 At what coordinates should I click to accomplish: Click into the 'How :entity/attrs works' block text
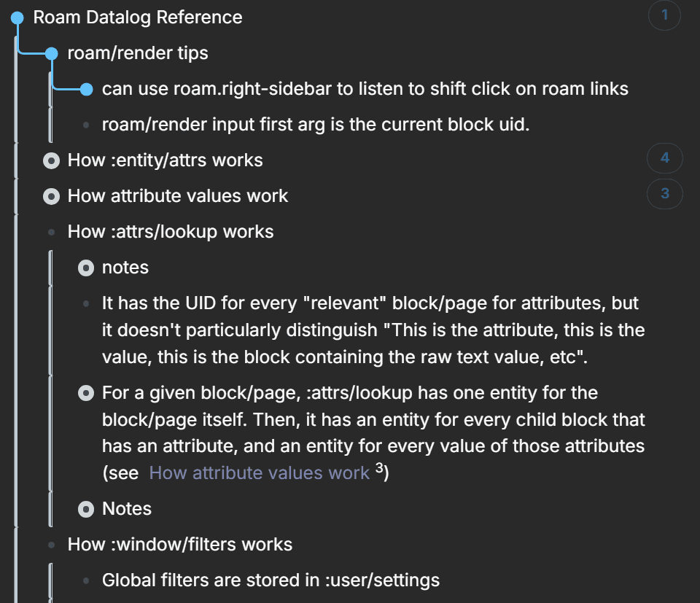165,160
